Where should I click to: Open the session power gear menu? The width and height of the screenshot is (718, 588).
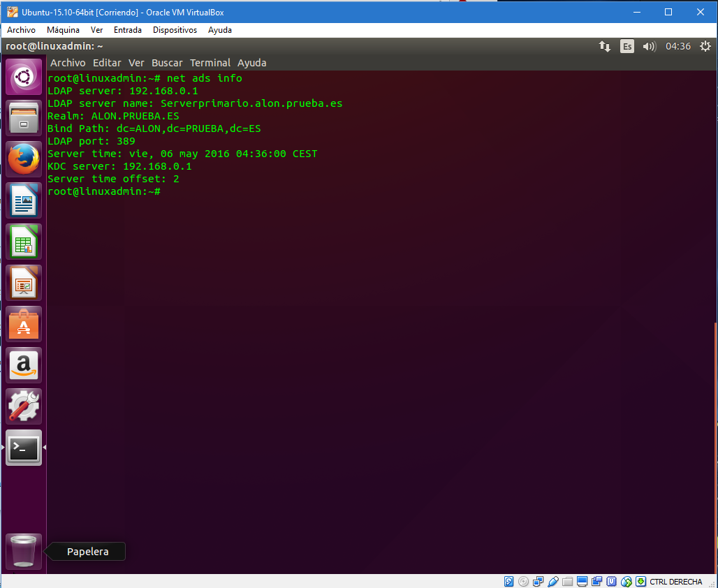tap(705, 47)
